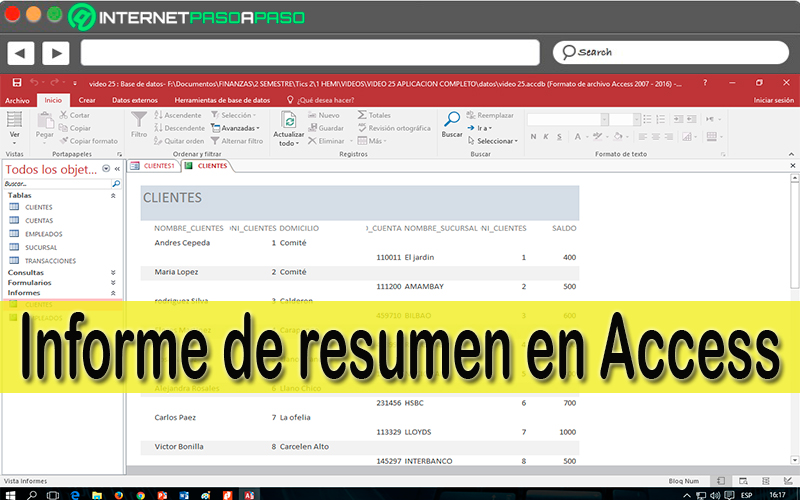Click the report scrollbar down arrow
The image size is (800, 500).
coord(794,460)
